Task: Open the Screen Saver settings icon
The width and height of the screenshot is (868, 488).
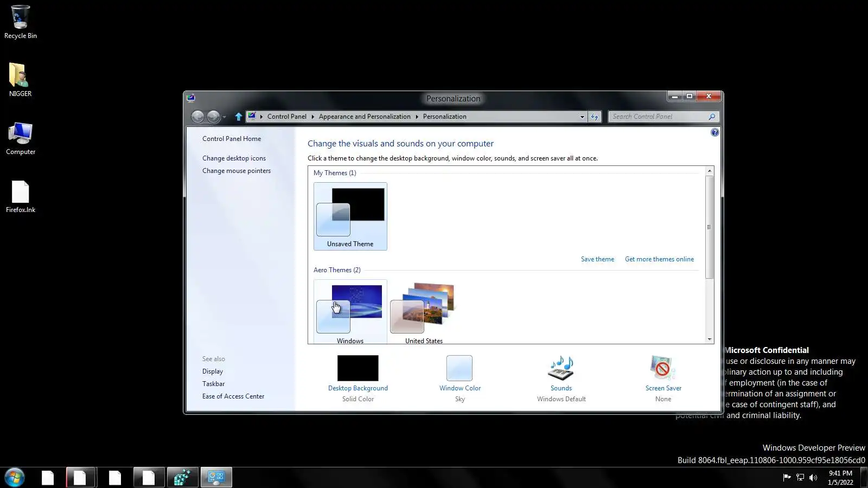Action: click(663, 368)
